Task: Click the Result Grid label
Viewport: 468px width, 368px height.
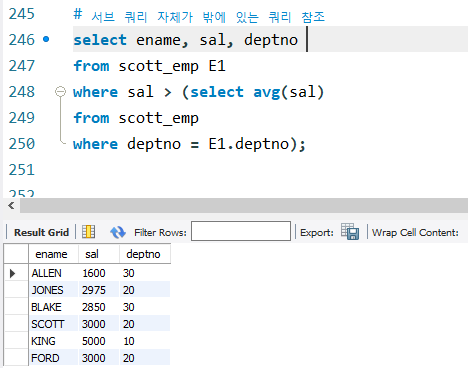Action: 41,232
